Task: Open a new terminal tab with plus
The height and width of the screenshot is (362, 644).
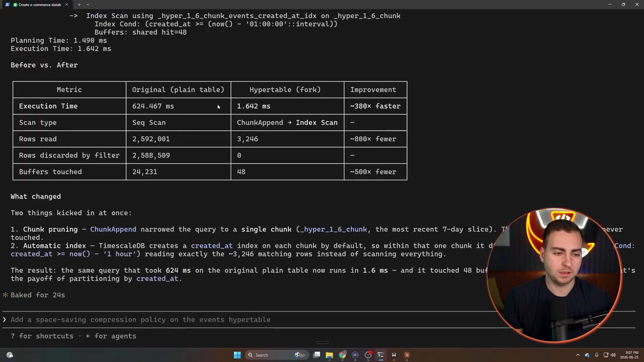Action: tap(79, 5)
